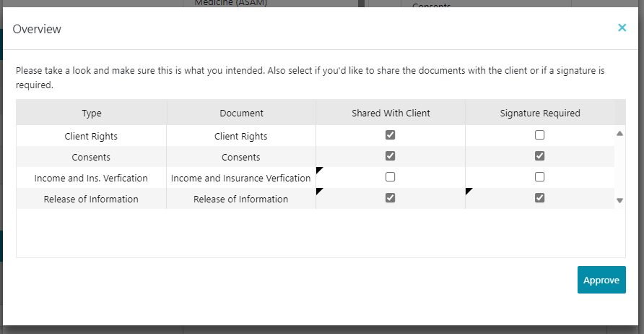Viewport: 644px width, 334px height.
Task: Click the Shared With Client column header
Action: point(391,113)
